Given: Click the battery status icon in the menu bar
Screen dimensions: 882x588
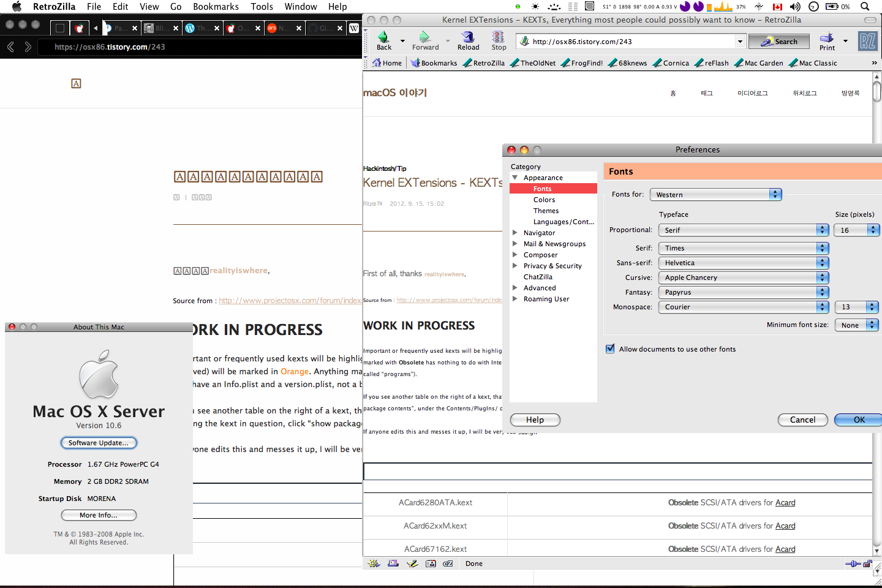Looking at the screenshot, I should tap(832, 7).
